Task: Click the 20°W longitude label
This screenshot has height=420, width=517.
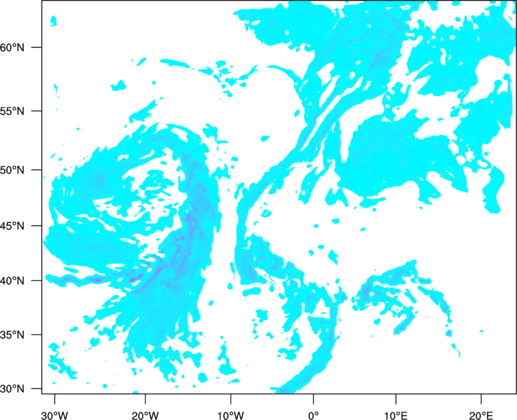Action: (x=145, y=415)
